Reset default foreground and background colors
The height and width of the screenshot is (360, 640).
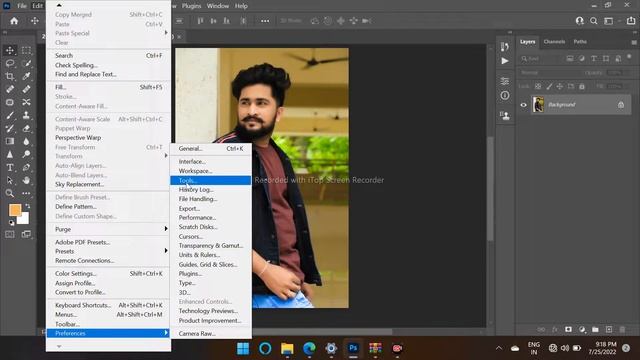tap(11, 223)
